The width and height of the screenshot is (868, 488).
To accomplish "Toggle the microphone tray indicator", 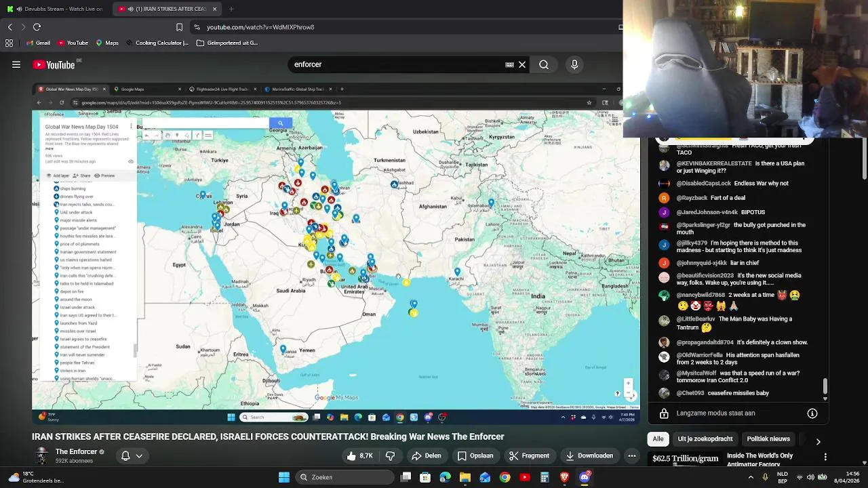I will (766, 477).
